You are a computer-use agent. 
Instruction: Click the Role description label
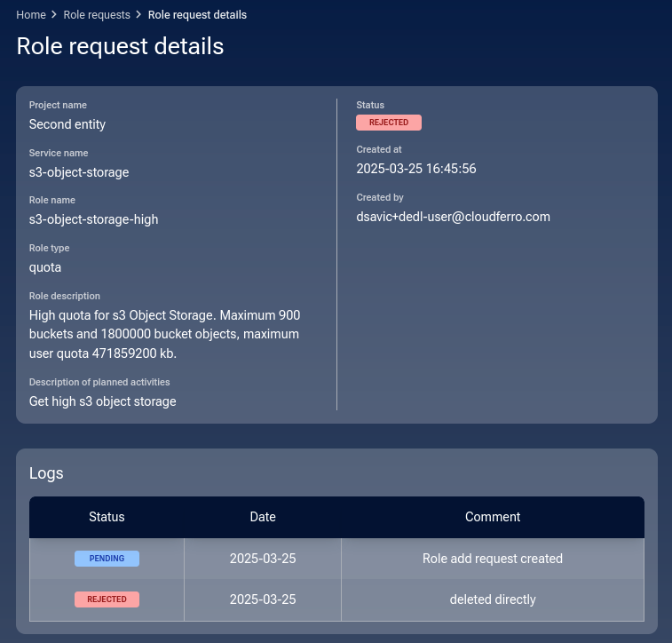[x=65, y=297]
